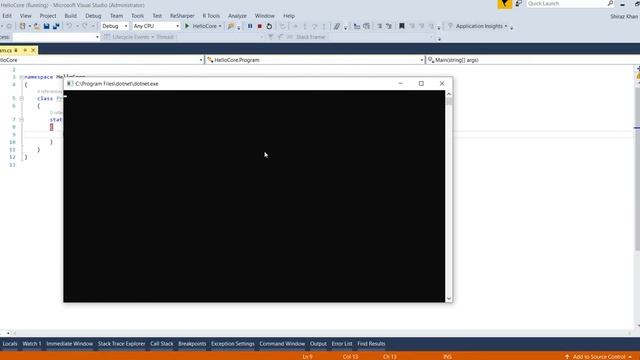
Task: Open the View menu
Action: (25, 16)
